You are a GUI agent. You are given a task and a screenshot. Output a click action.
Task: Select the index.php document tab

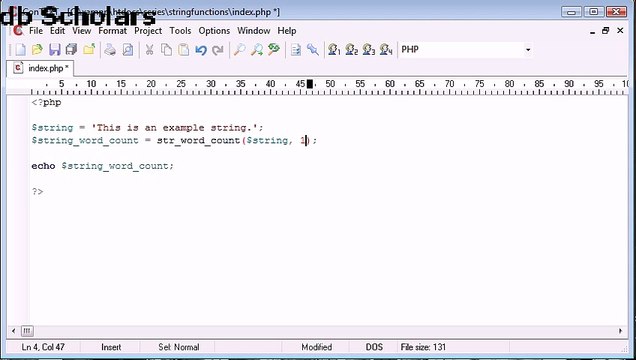(x=40, y=68)
